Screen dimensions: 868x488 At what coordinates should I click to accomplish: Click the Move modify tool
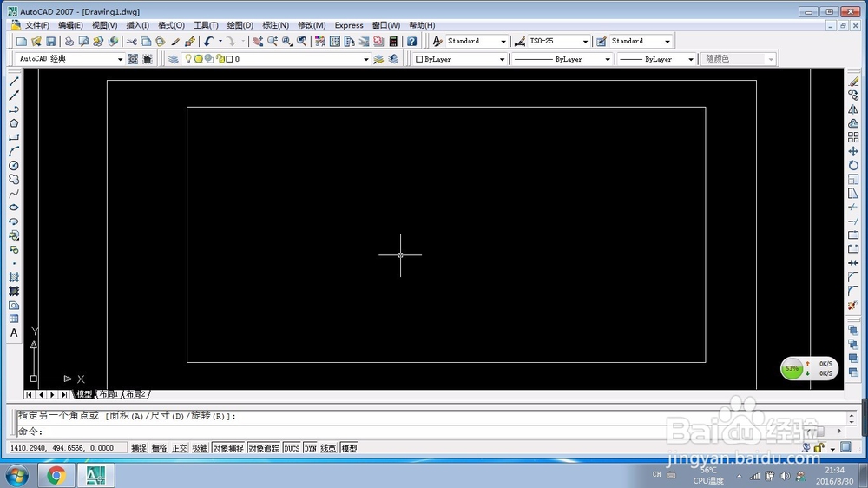tap(853, 151)
